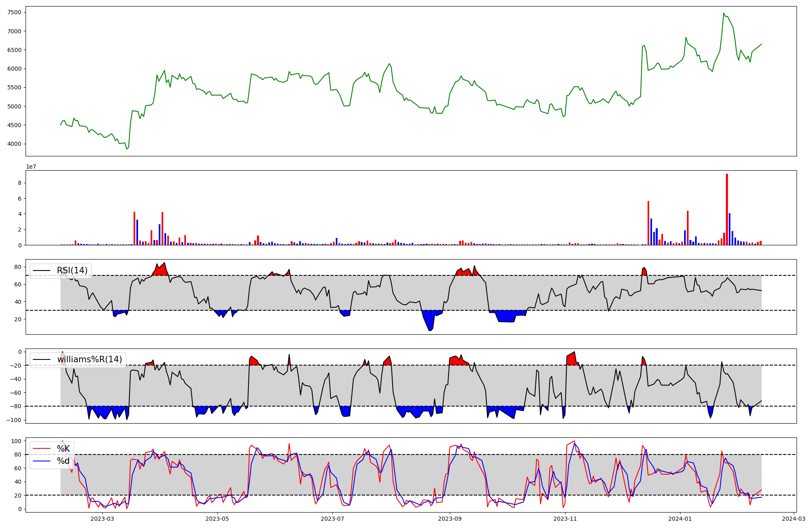Click the 100 tick on stochastic axis
The image size is (812, 528).
[x=16, y=441]
